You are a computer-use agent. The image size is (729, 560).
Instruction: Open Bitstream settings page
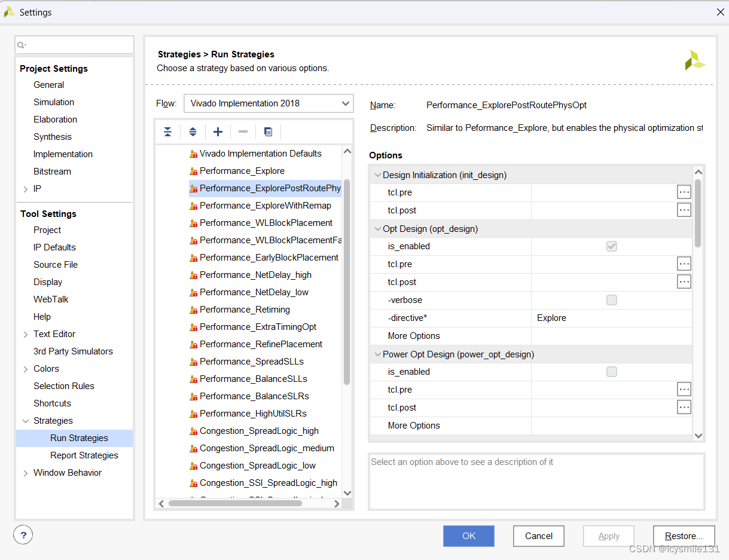click(52, 172)
